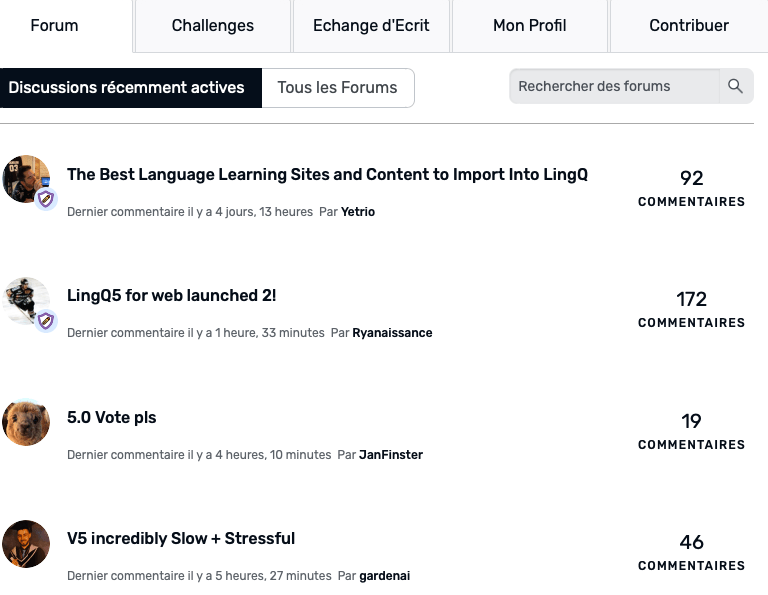Image resolution: width=768 pixels, height=595 pixels.
Task: Open the 5.0 Vote pls discussion
Action: 112,418
